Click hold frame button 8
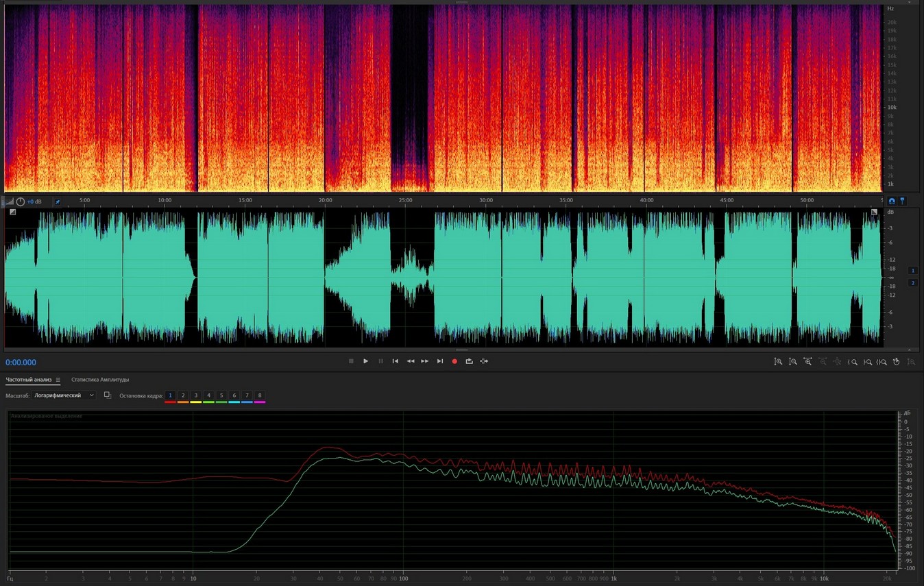Screen dimensions: 924x586 click(260, 395)
